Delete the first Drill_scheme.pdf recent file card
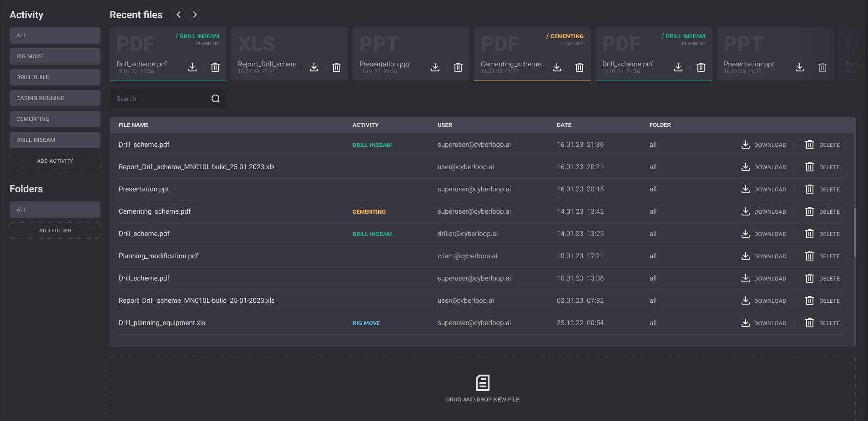 click(x=215, y=67)
